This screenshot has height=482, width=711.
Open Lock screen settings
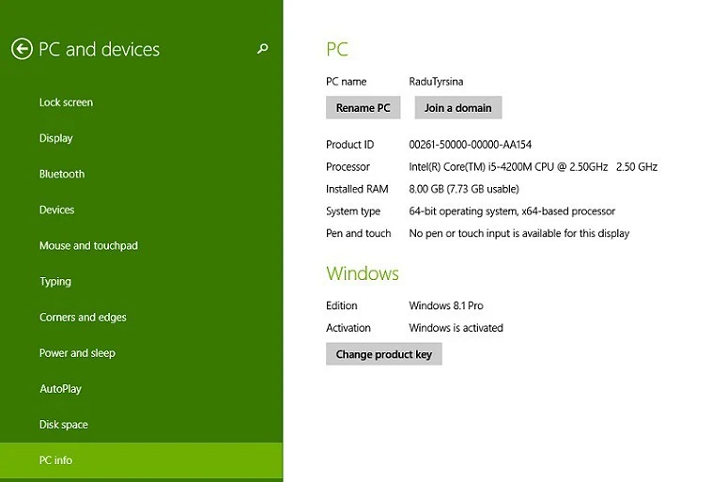[66, 102]
